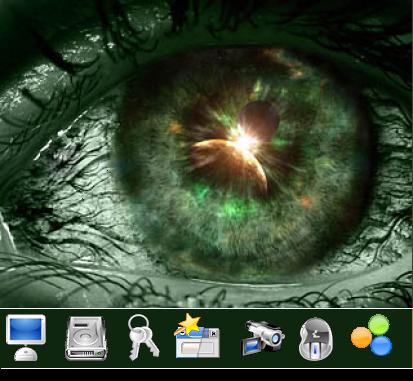Click the computer mouse settings icon
Image resolution: width=413 pixels, height=381 pixels.
(x=316, y=339)
